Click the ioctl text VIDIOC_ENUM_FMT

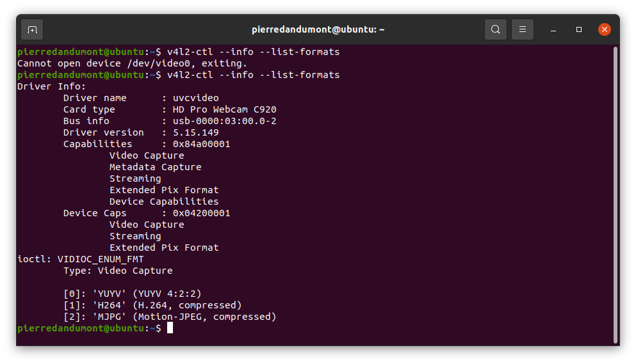[101, 260]
